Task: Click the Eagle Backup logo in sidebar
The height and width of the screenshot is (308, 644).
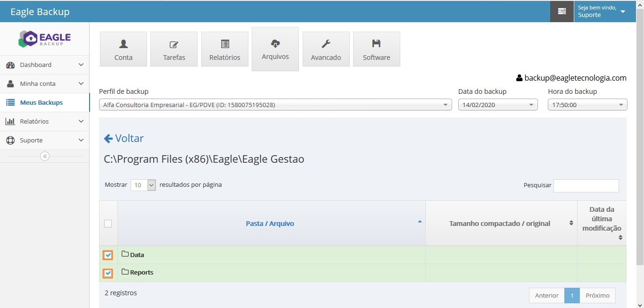Action: point(45,39)
